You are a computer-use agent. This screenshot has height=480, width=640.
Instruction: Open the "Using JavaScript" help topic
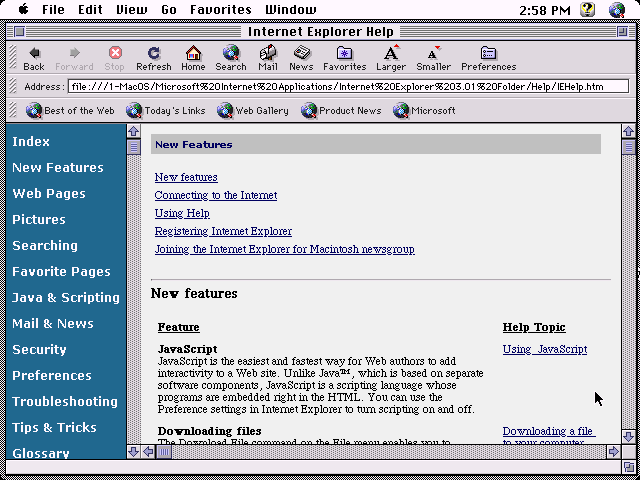click(x=545, y=349)
